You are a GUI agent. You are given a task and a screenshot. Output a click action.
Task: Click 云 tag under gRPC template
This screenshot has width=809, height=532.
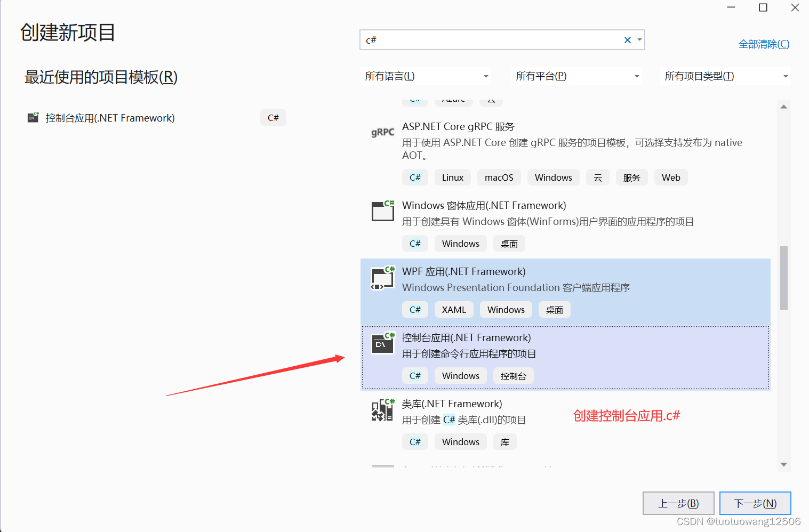598,178
